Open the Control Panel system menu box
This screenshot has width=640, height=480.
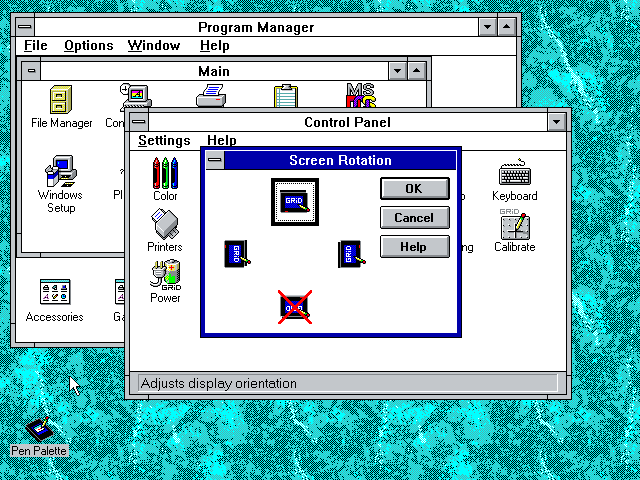pos(139,122)
